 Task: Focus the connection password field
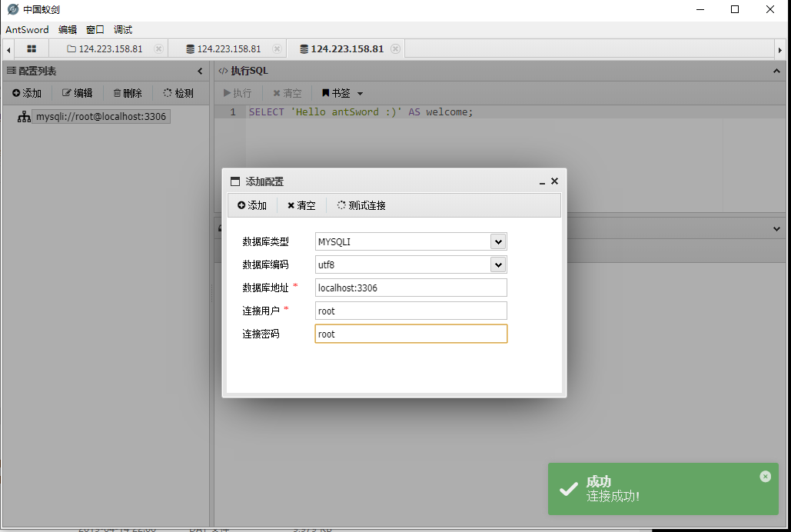410,334
